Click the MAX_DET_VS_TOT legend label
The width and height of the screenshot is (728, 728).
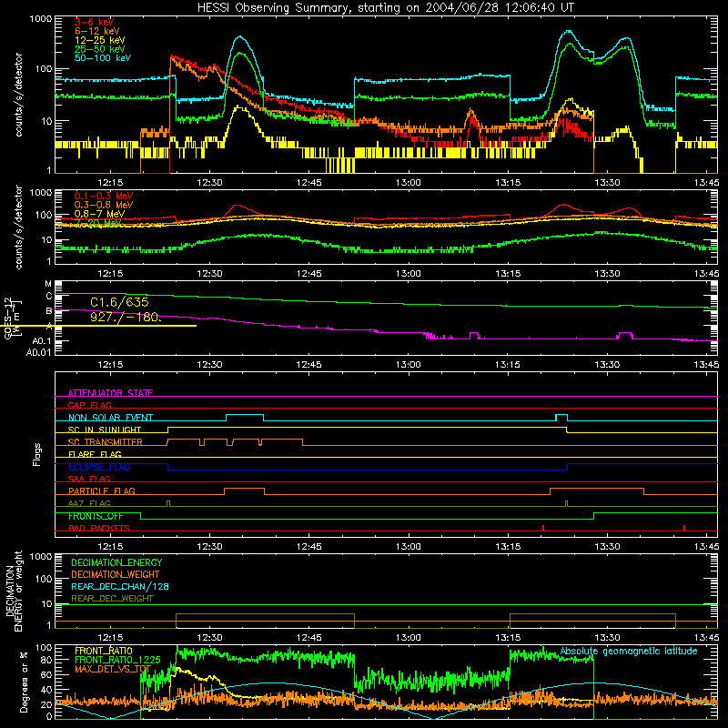(113, 669)
